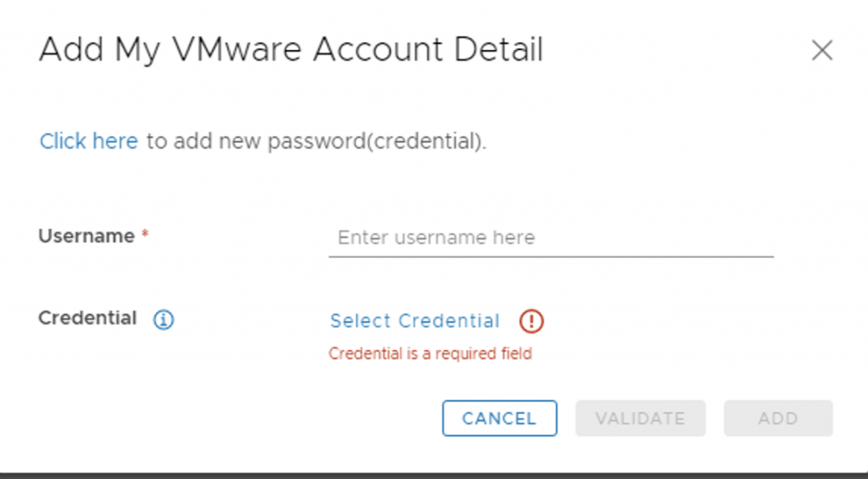This screenshot has width=868, height=479.
Task: Click the 'to add new password(credential)' text
Action: point(316,142)
